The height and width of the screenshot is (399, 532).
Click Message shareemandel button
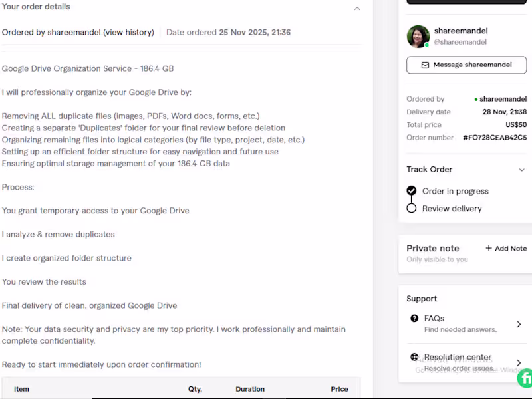point(467,65)
